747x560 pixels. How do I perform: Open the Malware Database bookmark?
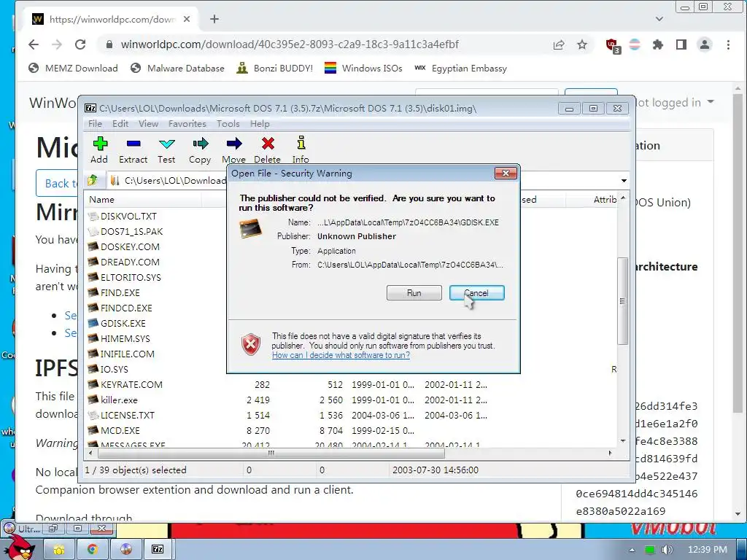pos(177,68)
